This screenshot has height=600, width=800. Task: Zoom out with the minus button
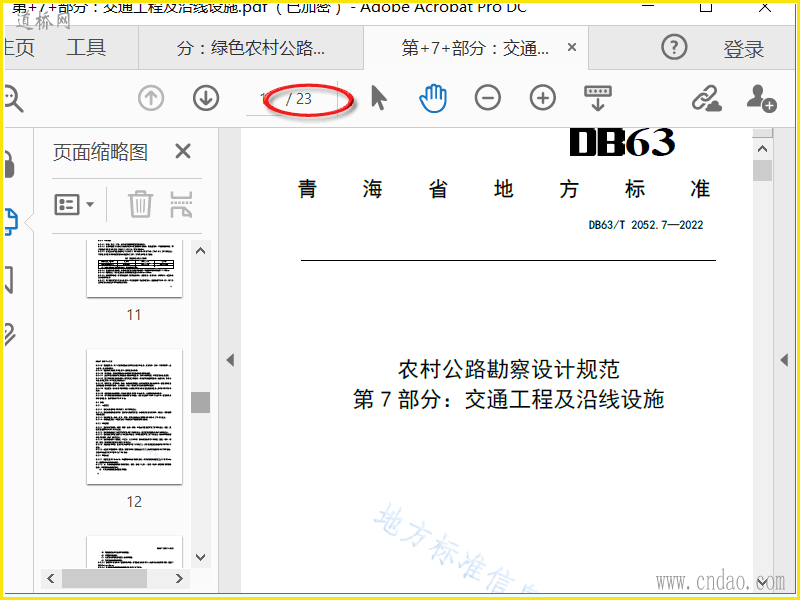click(488, 98)
